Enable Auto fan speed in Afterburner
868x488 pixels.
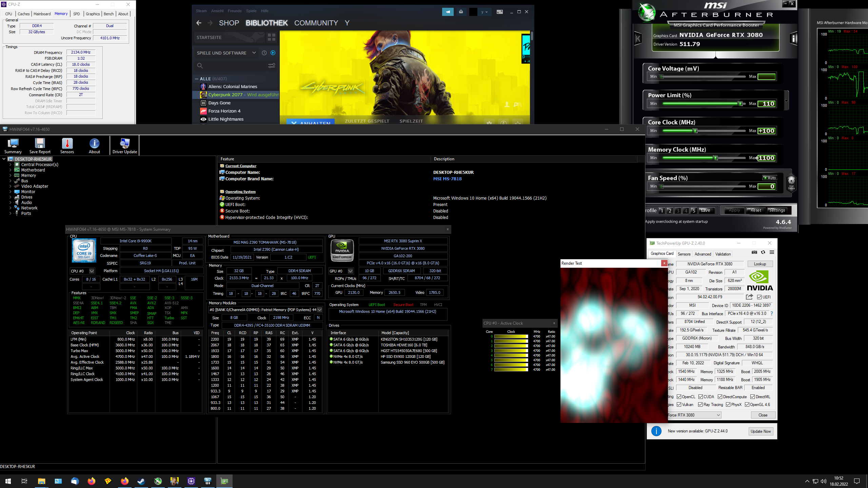coord(770,177)
